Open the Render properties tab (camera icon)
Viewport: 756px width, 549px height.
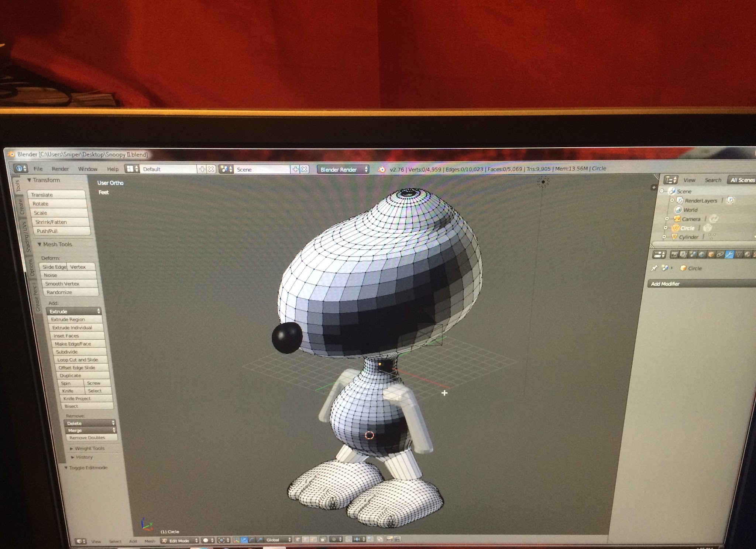674,254
